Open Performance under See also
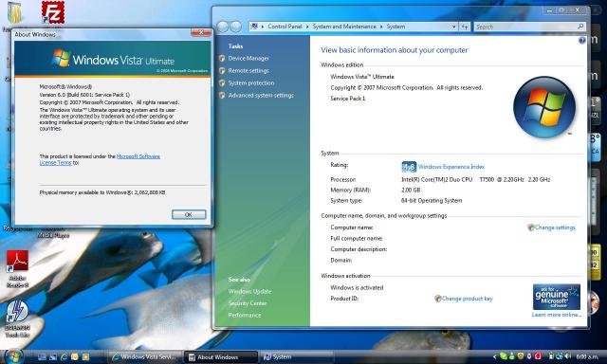 [245, 316]
